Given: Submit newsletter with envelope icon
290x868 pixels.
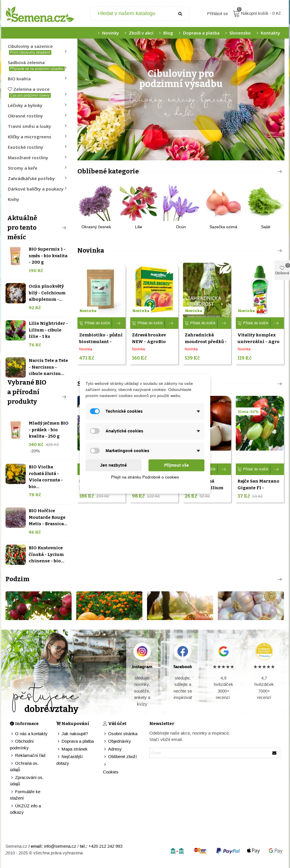Looking at the screenshot, I should click(274, 753).
